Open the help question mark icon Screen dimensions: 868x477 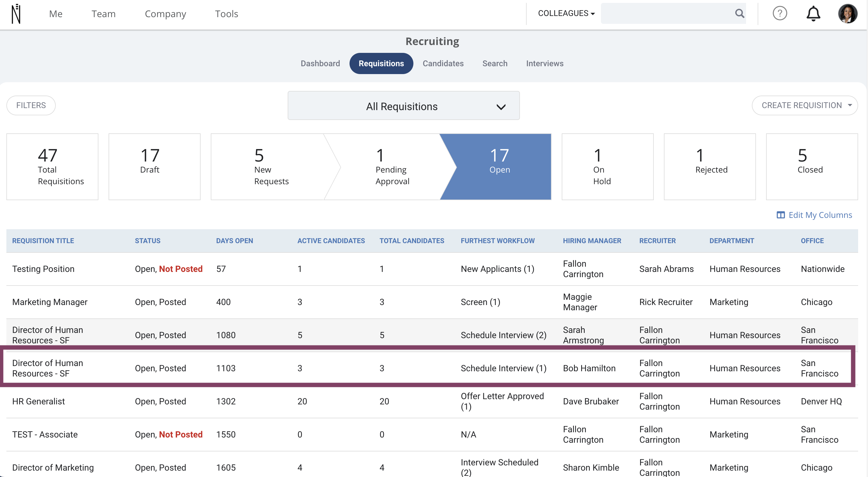(780, 13)
